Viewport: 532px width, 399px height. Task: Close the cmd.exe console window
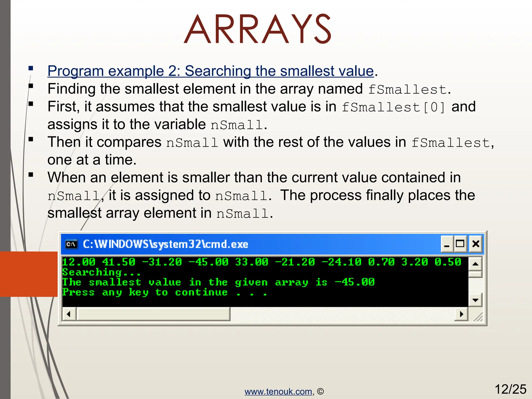tap(476, 244)
